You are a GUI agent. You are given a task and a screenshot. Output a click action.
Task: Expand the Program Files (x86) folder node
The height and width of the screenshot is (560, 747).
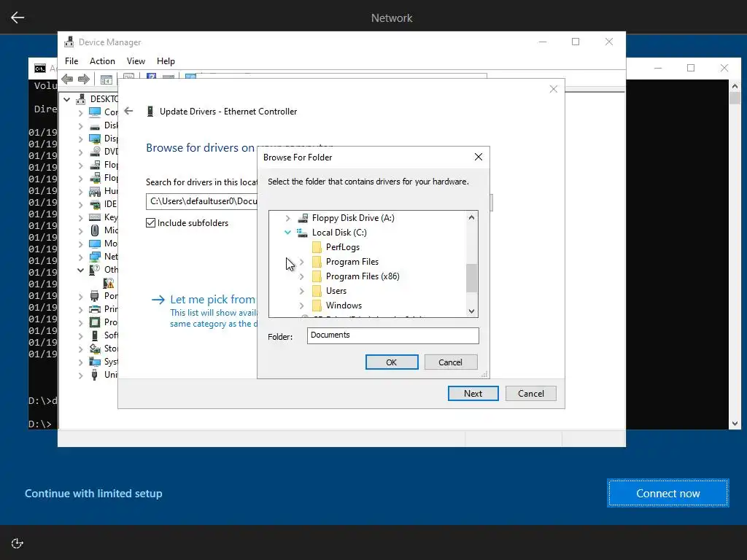coord(301,276)
